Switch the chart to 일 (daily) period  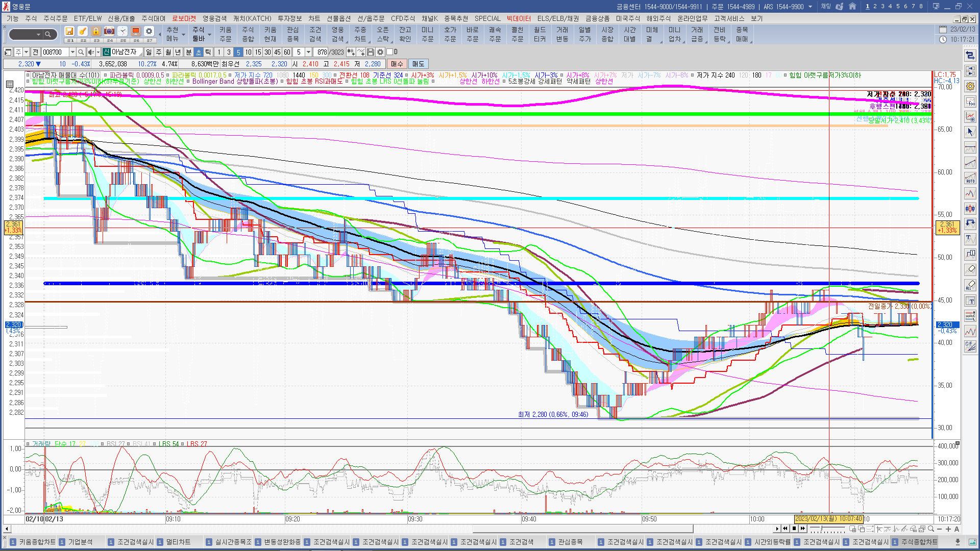149,52
